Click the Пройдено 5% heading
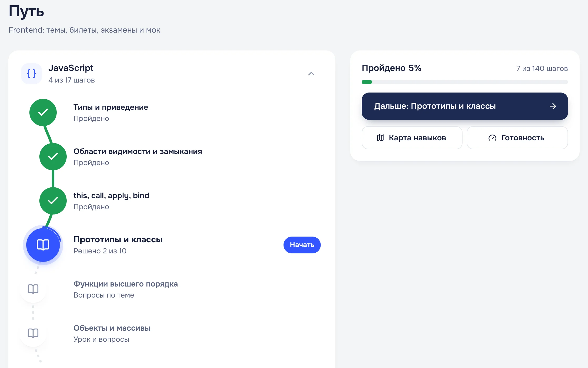Image resolution: width=588 pixels, height=368 pixels. pyautogui.click(x=391, y=68)
